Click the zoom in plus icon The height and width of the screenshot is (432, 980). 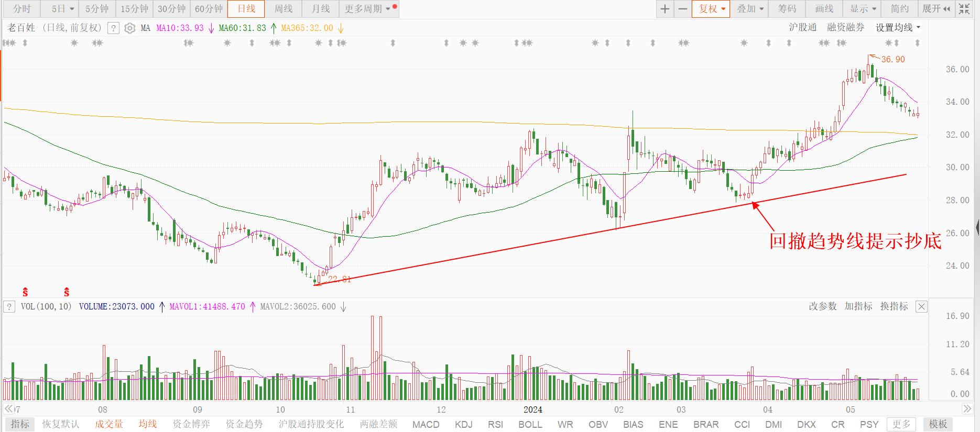coord(665,9)
